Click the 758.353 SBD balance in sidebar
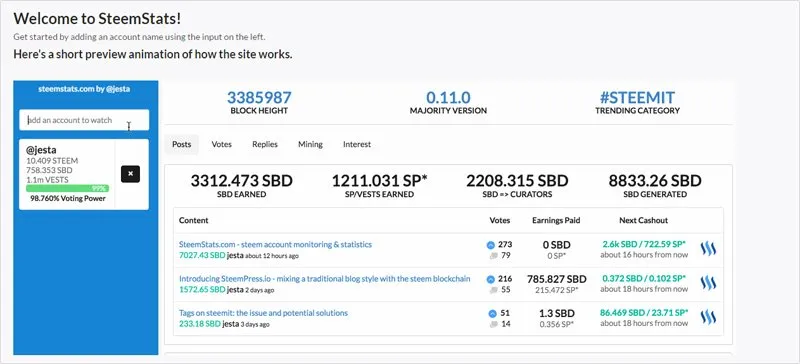The height and width of the screenshot is (364, 800). point(49,170)
